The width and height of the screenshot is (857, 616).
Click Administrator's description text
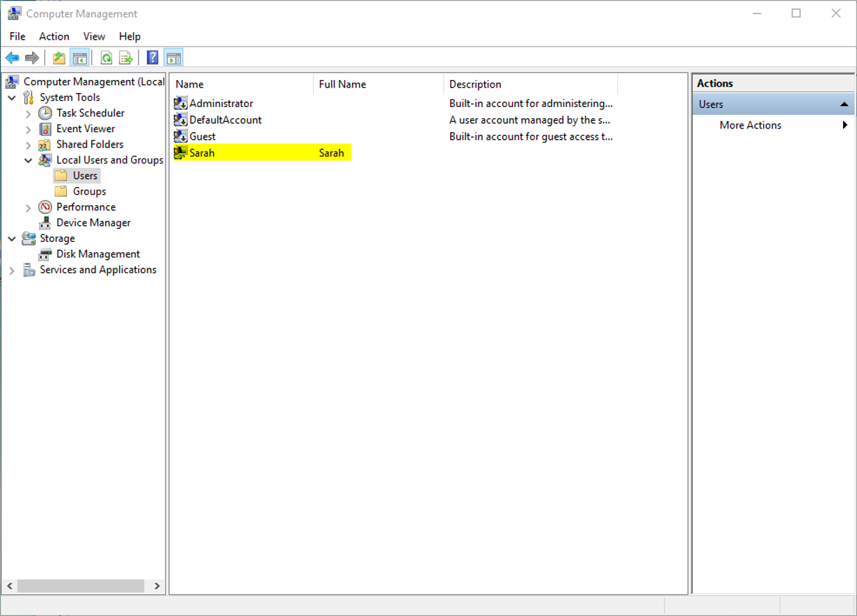coord(531,103)
